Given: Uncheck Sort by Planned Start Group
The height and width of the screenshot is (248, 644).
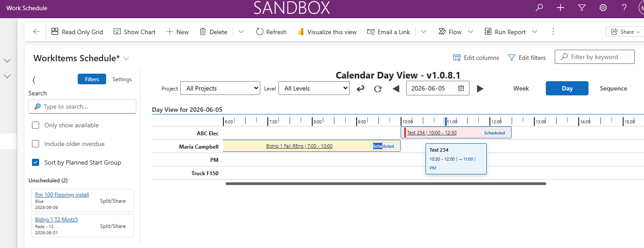Looking at the screenshot, I should [x=36, y=162].
